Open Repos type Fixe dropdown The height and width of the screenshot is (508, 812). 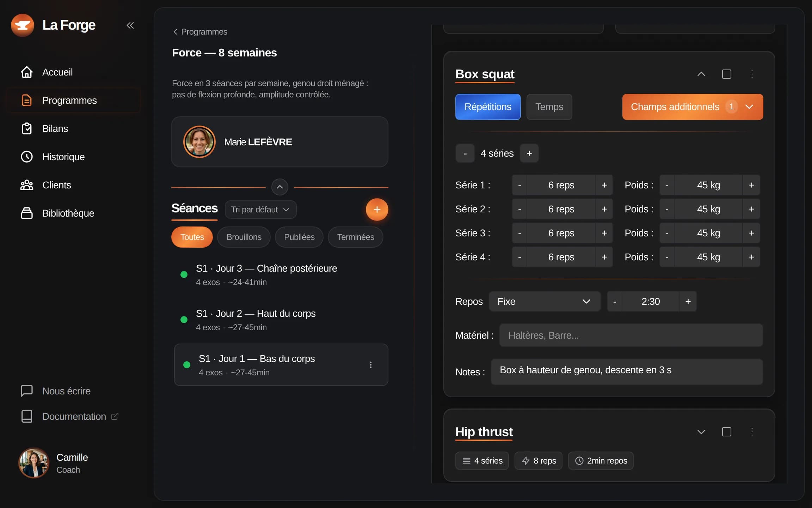point(545,302)
